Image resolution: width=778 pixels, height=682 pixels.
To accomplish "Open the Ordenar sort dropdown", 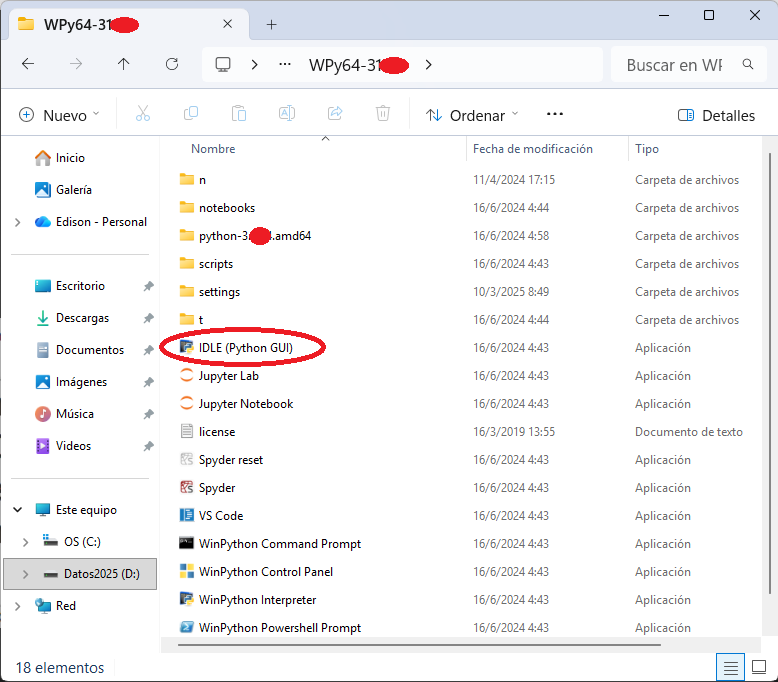I will pos(472,115).
